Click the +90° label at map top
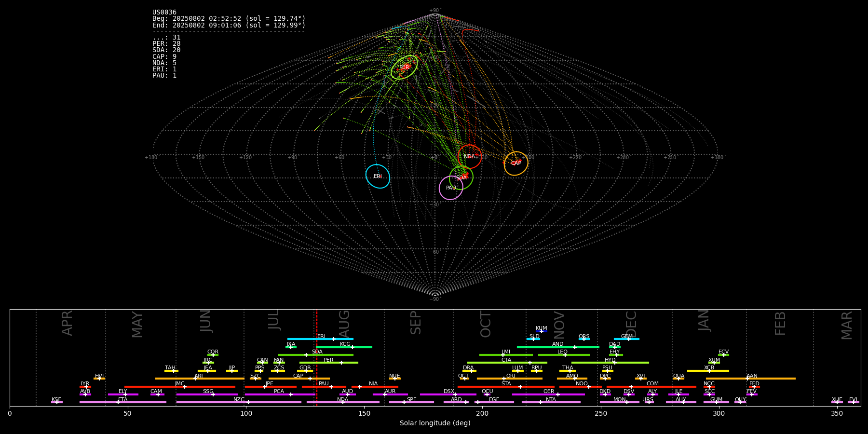This screenshot has height=434, width=868. [435, 11]
